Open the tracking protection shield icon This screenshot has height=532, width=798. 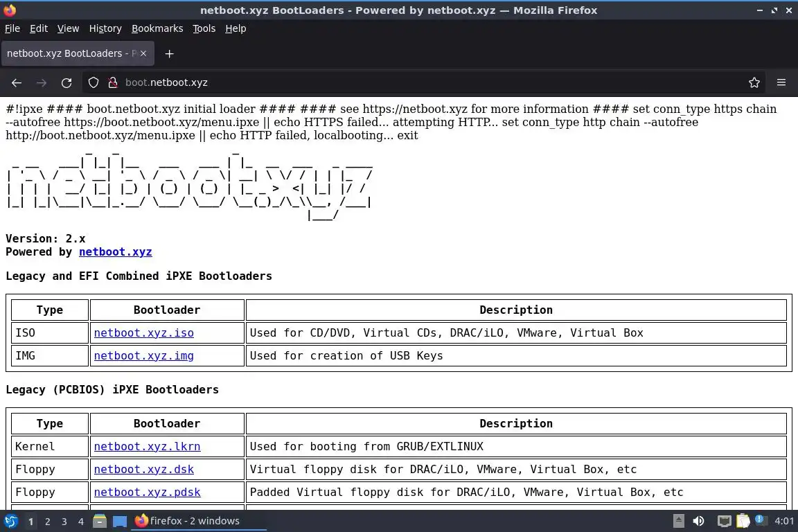tap(93, 82)
